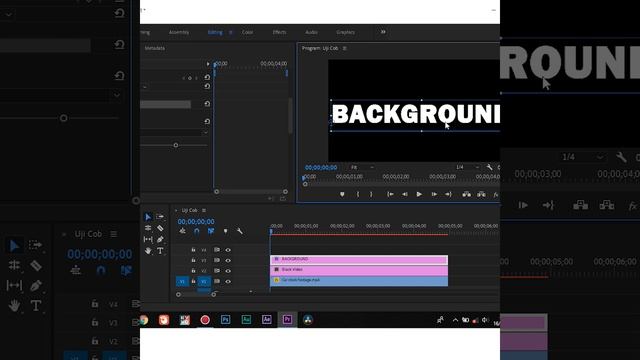Select the Slip tool
The width and height of the screenshot is (640, 360).
(x=148, y=239)
